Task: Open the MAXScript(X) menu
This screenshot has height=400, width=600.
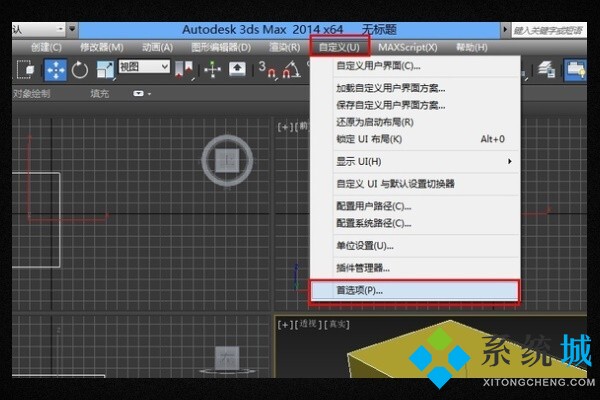Action: pos(408,47)
